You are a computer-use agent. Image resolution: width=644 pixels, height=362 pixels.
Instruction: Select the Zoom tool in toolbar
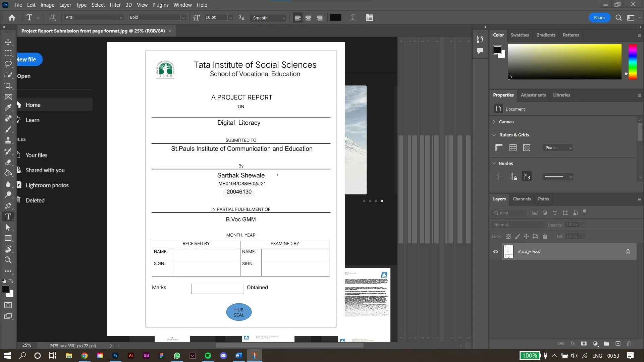coord(8,260)
